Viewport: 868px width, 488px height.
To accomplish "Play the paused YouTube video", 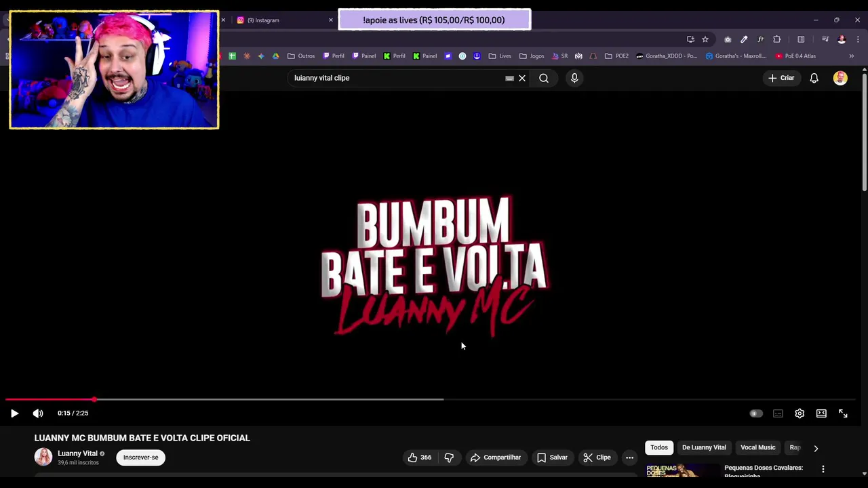I will (x=14, y=413).
